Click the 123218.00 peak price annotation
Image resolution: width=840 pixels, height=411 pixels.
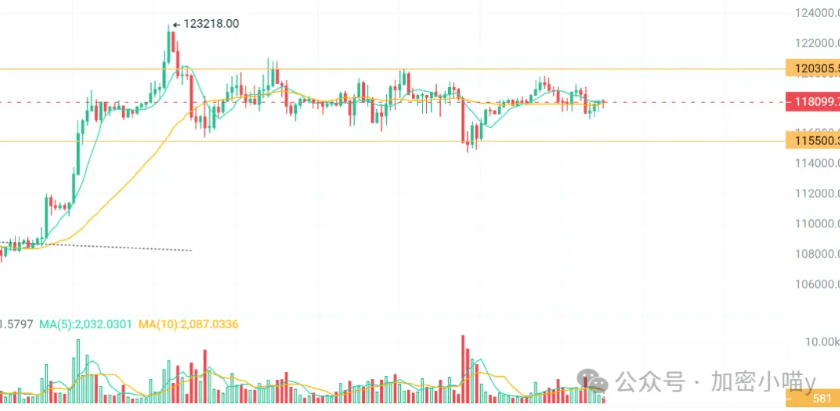click(x=211, y=24)
